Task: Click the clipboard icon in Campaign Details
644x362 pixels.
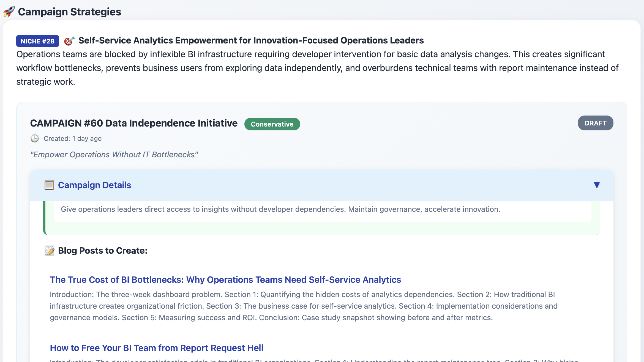Action: click(49, 185)
